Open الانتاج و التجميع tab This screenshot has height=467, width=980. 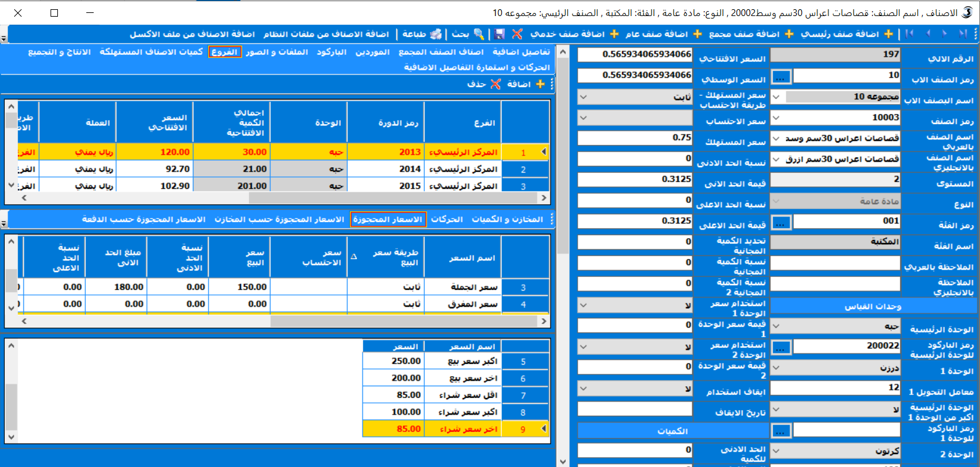pos(59,52)
